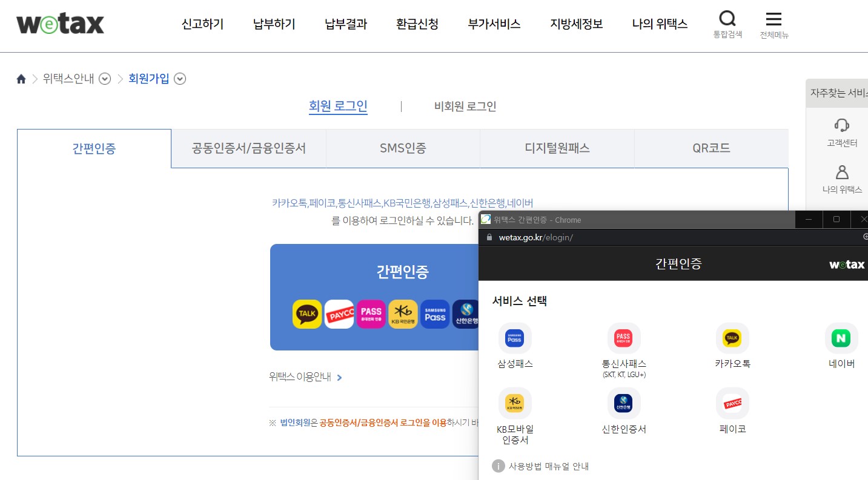Viewport: 868px width, 480px height.
Task: Select the 간편인증 login tab
Action: click(94, 148)
